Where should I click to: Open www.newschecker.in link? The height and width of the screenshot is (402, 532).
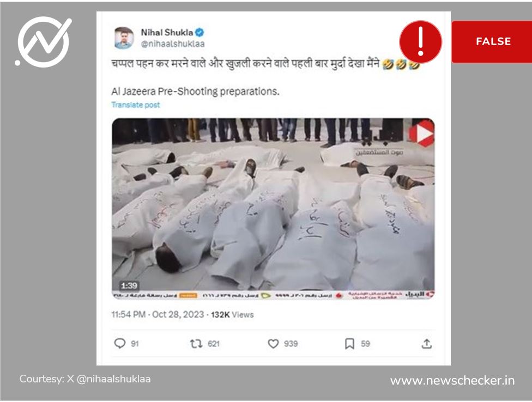(452, 381)
